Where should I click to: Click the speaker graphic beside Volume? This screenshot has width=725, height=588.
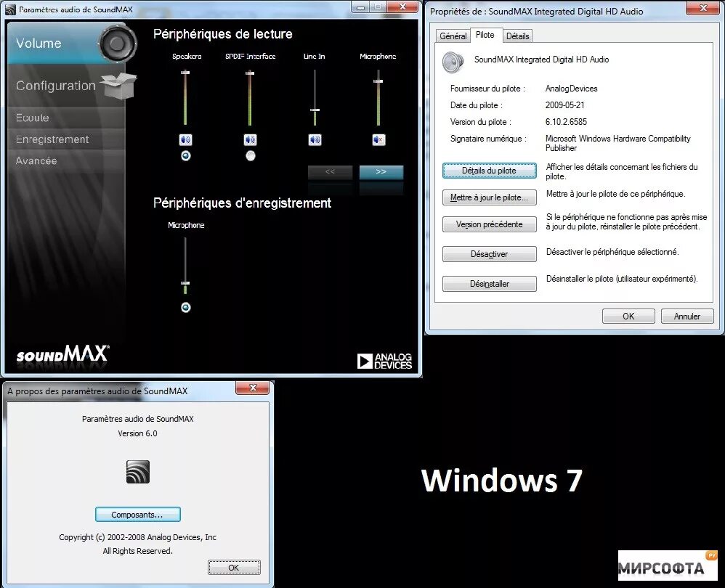coord(118,44)
